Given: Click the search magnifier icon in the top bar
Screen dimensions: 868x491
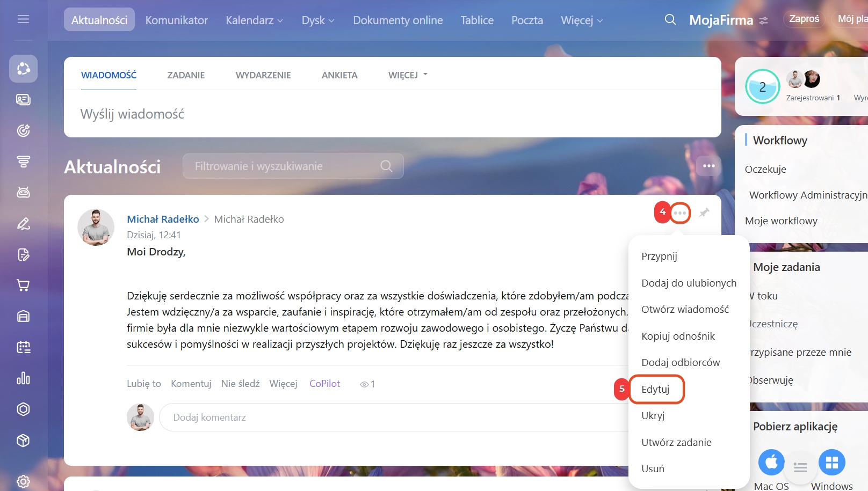Looking at the screenshot, I should coord(670,20).
